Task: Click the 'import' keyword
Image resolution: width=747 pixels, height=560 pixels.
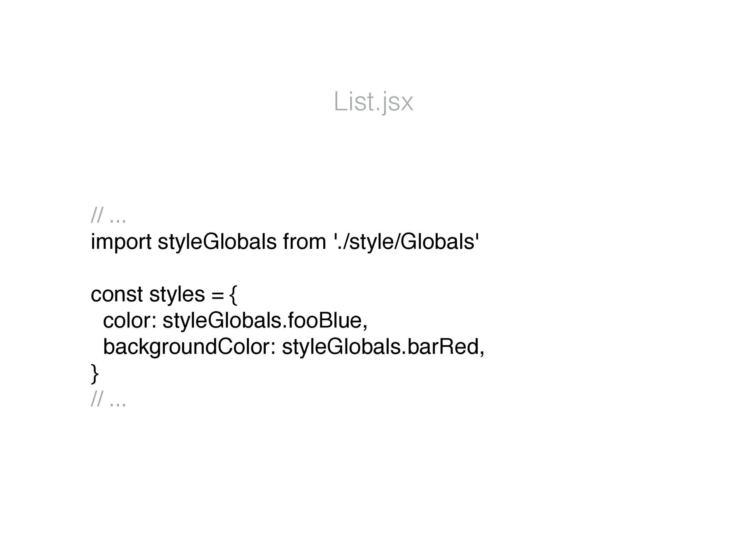Action: pyautogui.click(x=121, y=242)
